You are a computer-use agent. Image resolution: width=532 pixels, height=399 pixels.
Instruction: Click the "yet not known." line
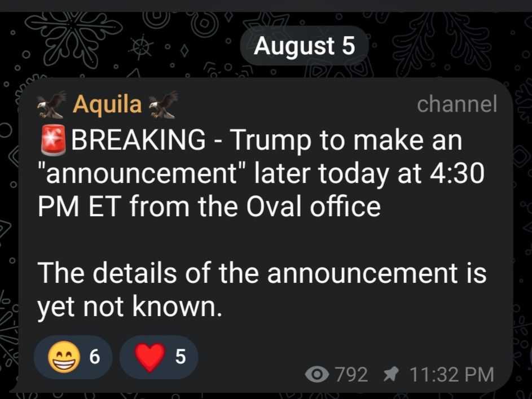128,306
